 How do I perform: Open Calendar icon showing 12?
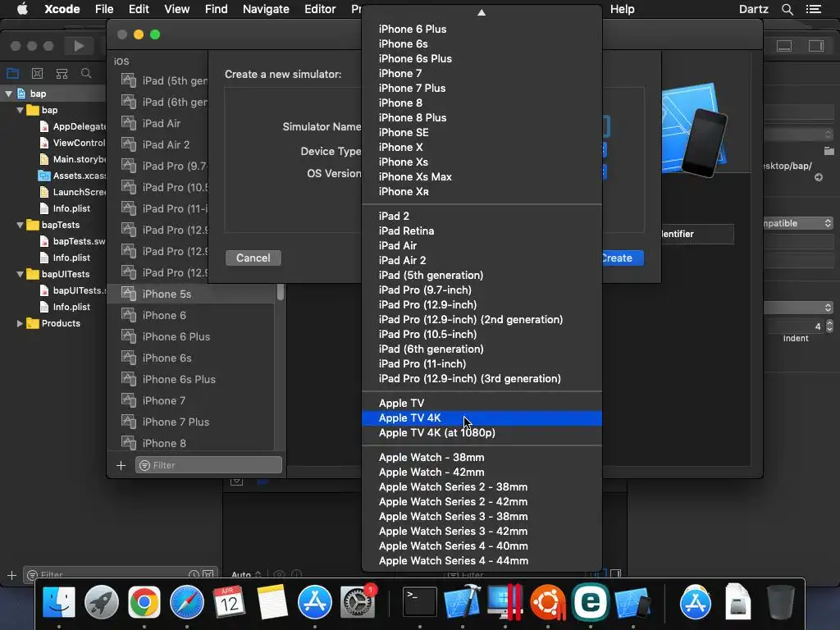click(230, 602)
